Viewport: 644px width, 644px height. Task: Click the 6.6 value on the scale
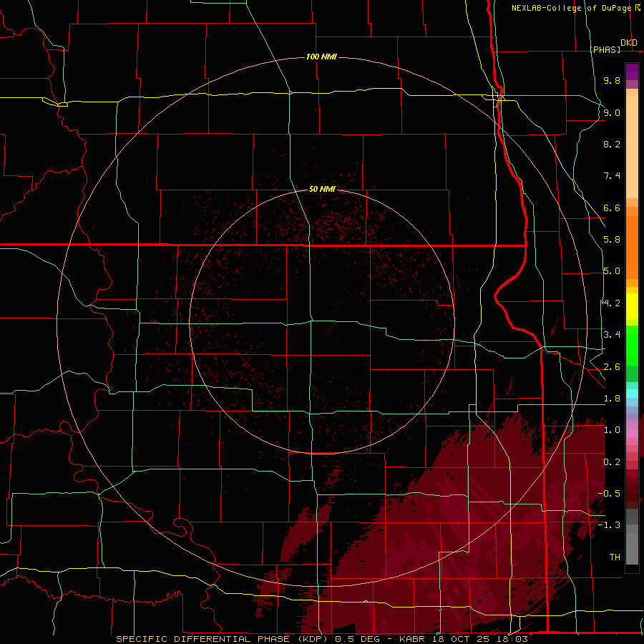612,208
